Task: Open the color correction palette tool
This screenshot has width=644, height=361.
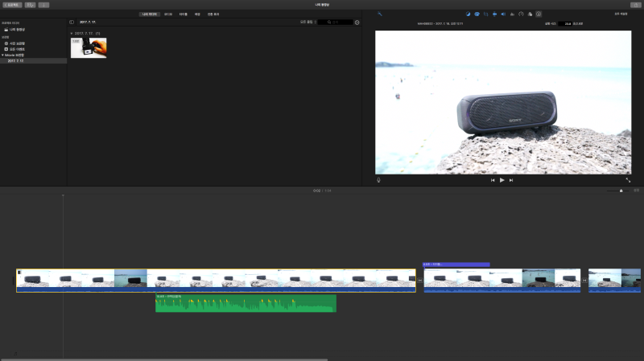Action: pos(477,14)
